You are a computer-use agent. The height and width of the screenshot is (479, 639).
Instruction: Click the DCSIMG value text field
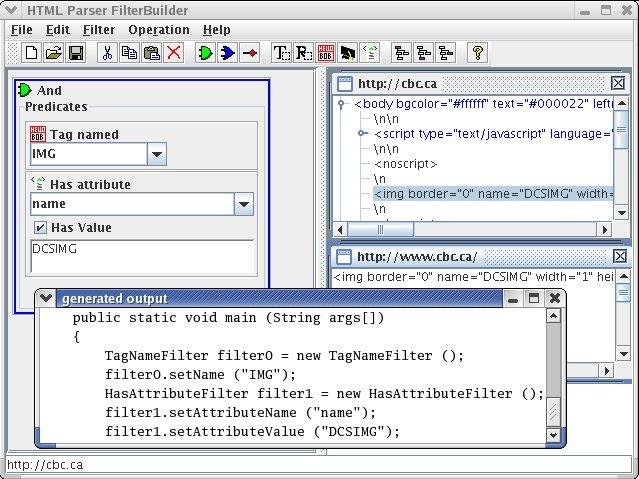click(x=142, y=257)
